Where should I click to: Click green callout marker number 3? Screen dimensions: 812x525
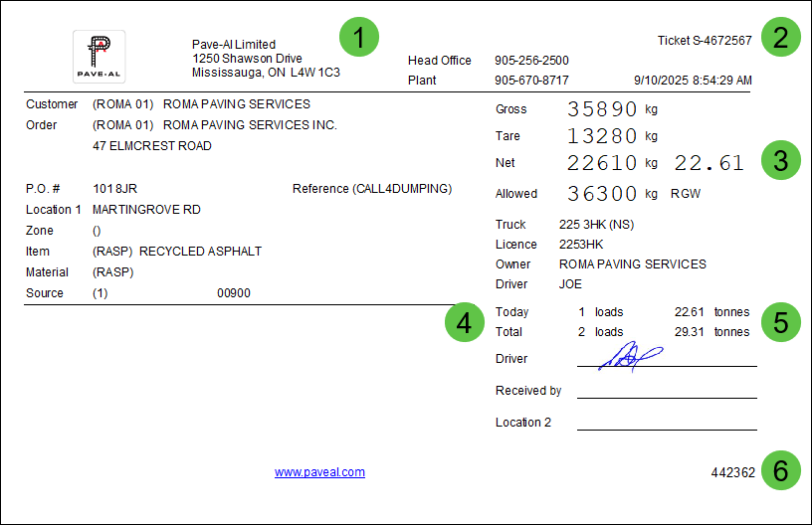(x=781, y=161)
